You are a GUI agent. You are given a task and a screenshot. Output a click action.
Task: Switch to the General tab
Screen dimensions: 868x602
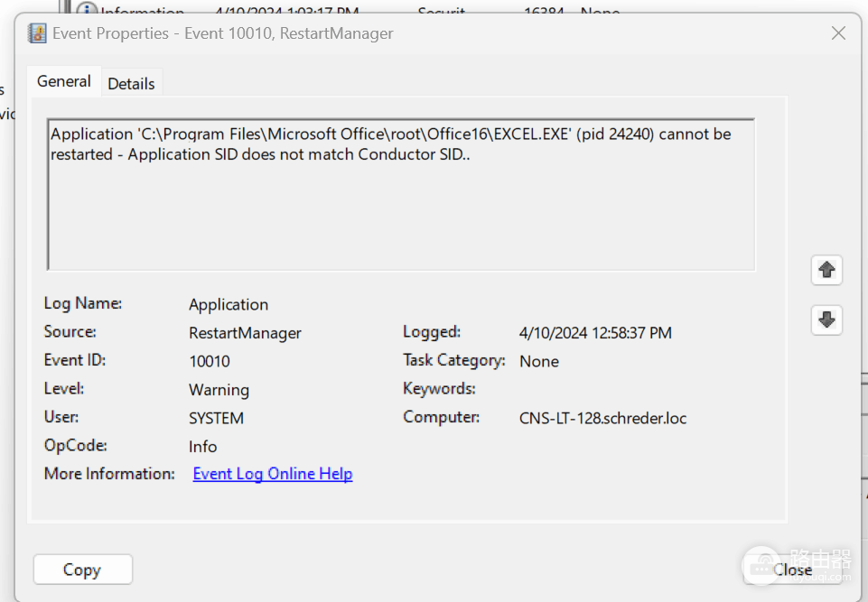[63, 81]
